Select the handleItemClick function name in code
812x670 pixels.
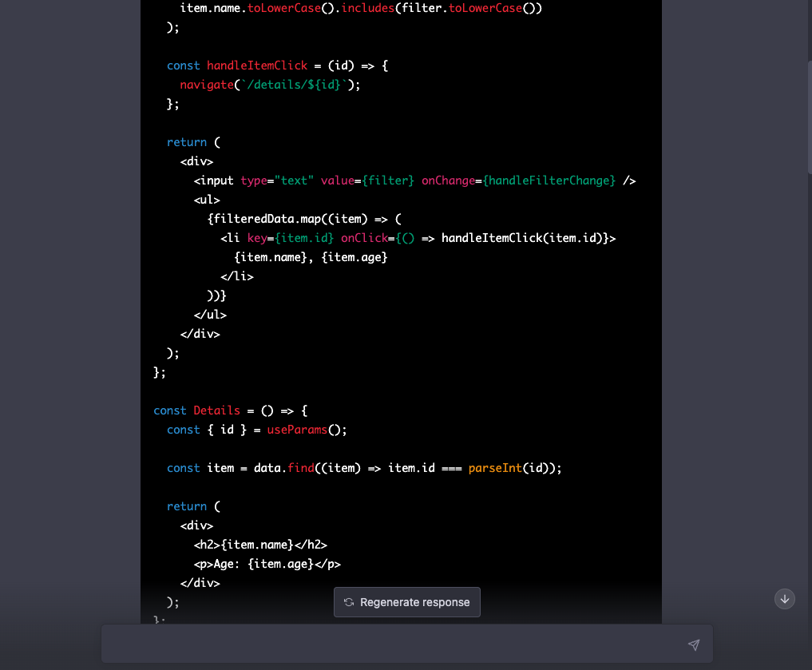[x=257, y=65]
